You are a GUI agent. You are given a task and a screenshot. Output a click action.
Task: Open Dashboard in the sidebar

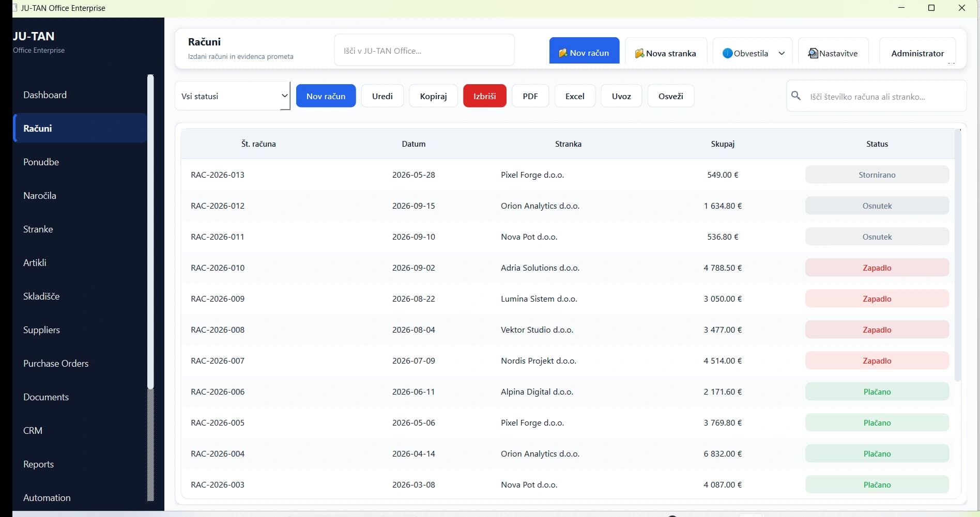tap(80, 95)
